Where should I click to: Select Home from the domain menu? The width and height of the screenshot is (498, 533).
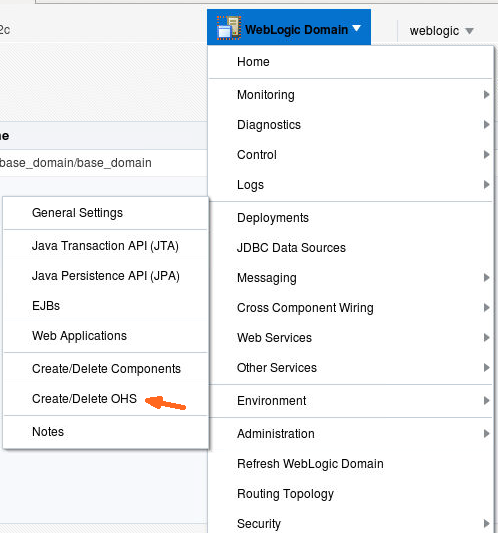point(253,62)
